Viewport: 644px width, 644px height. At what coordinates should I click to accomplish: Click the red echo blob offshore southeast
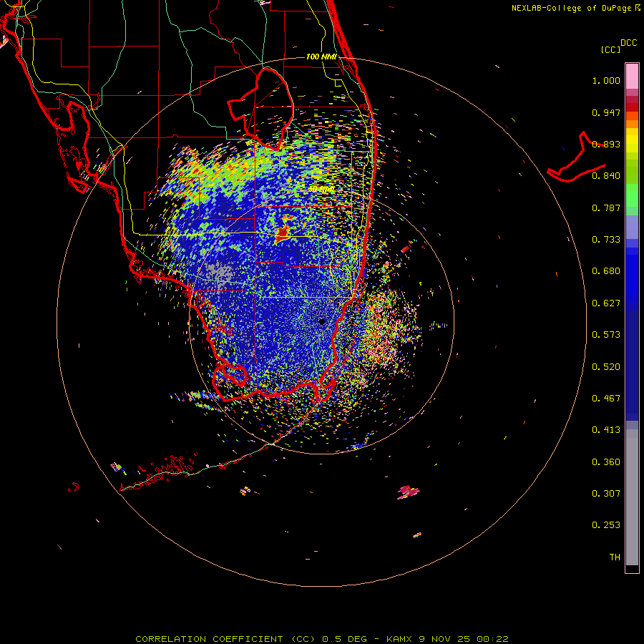(407, 491)
